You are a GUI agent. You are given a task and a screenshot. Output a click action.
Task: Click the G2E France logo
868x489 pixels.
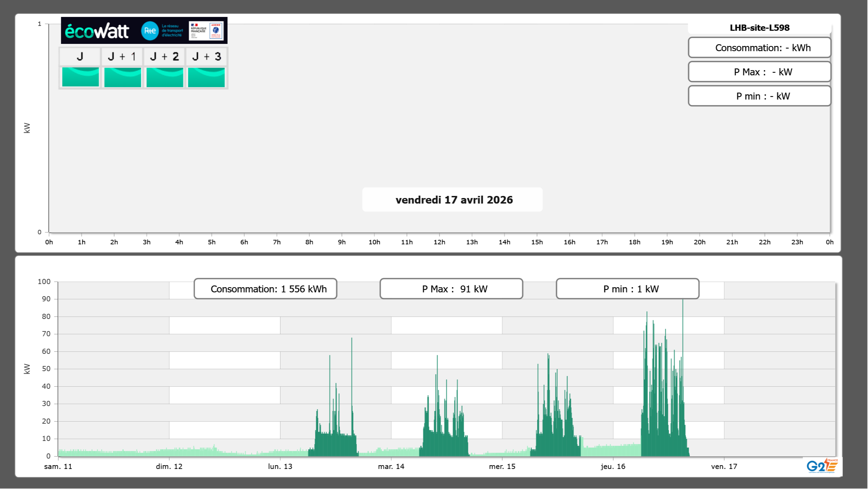(x=822, y=466)
